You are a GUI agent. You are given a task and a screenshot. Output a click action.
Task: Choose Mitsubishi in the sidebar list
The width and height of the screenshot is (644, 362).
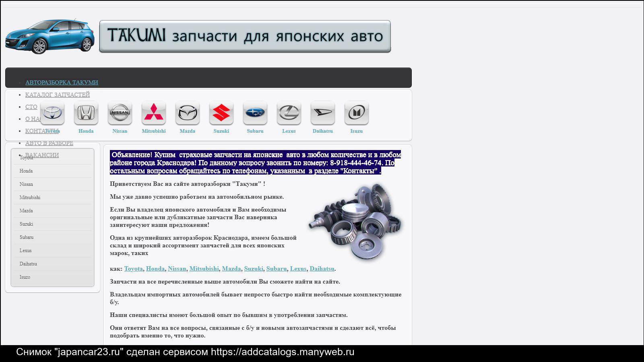pyautogui.click(x=30, y=197)
